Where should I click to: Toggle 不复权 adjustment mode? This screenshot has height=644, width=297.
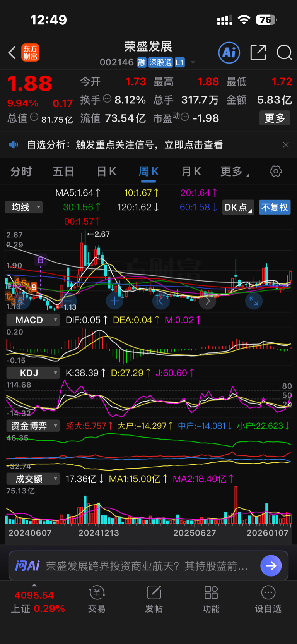point(275,208)
